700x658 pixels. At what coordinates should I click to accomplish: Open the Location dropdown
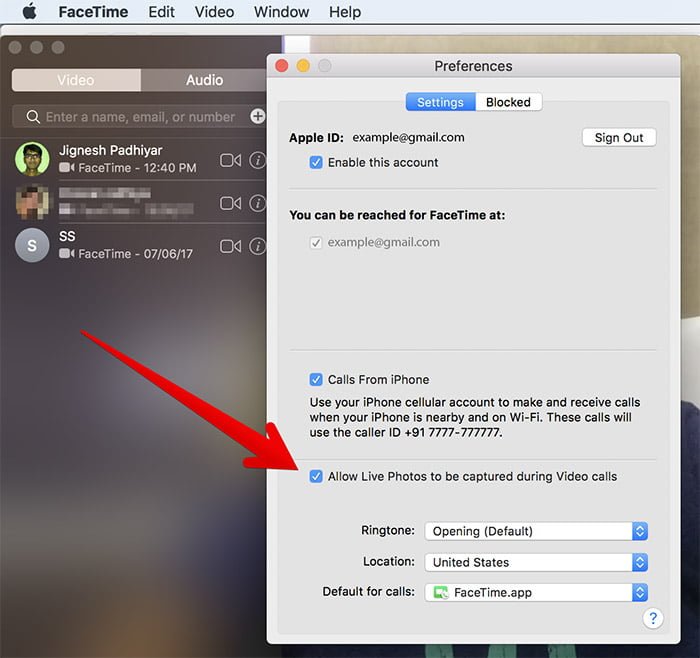coord(536,562)
